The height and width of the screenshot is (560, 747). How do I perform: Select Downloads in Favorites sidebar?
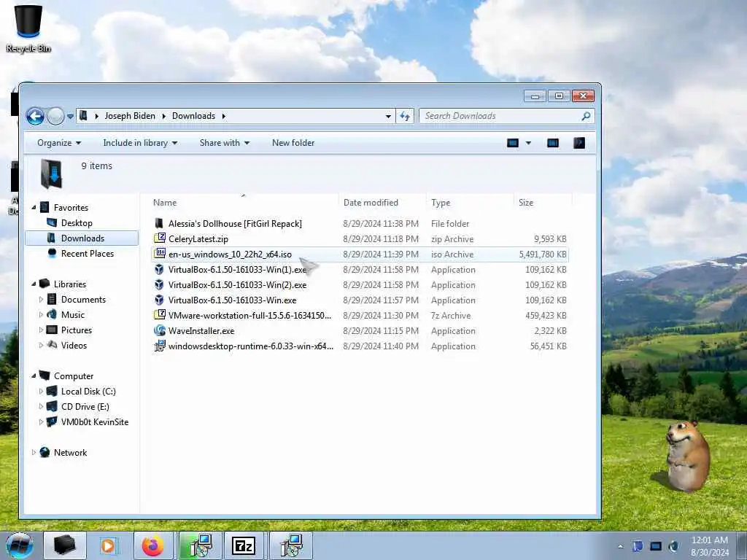[82, 238]
